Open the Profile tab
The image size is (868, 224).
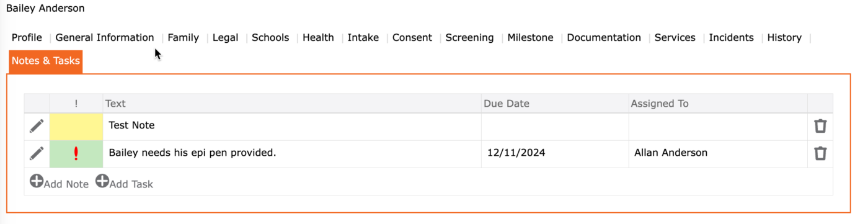[27, 37]
